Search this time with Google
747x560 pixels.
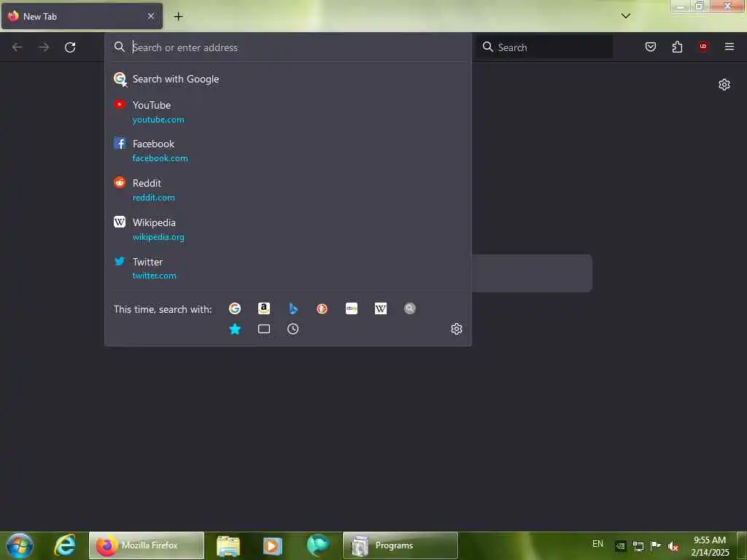(x=234, y=308)
